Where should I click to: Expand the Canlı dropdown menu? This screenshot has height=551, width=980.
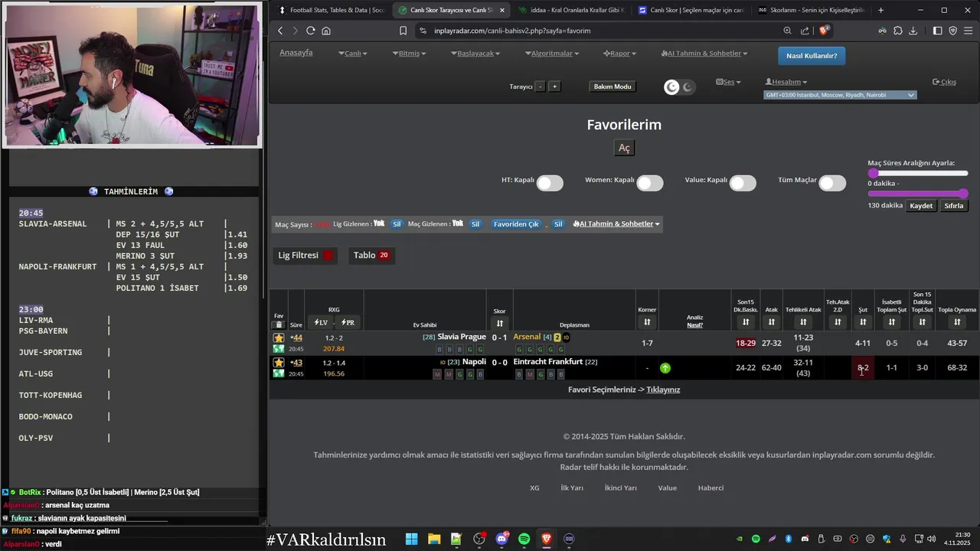point(353,54)
